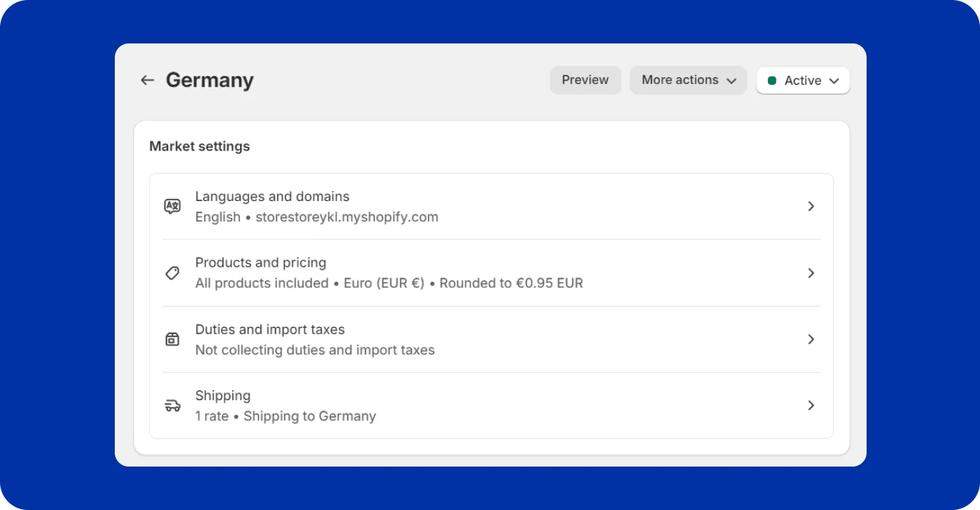The image size is (980, 510).
Task: Select the Products and pricing tag icon
Action: pyautogui.click(x=172, y=273)
